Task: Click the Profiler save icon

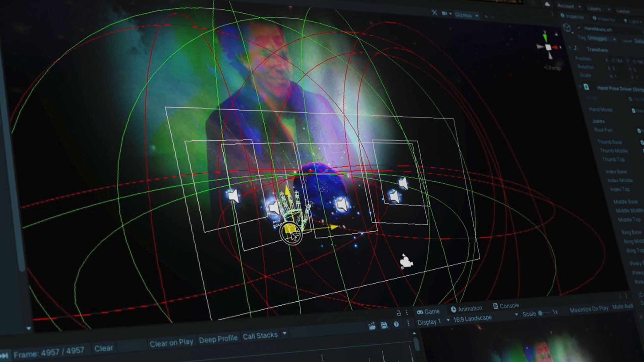Action: click(x=384, y=325)
